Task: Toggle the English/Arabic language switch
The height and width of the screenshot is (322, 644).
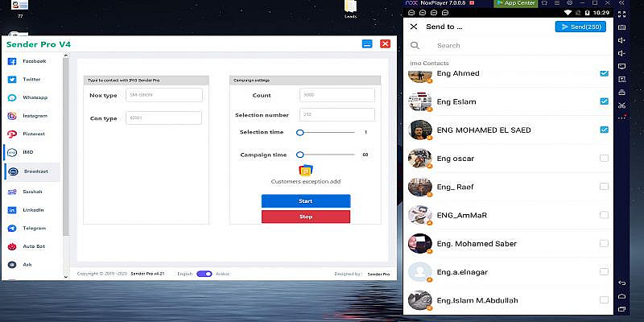Action: pos(204,274)
